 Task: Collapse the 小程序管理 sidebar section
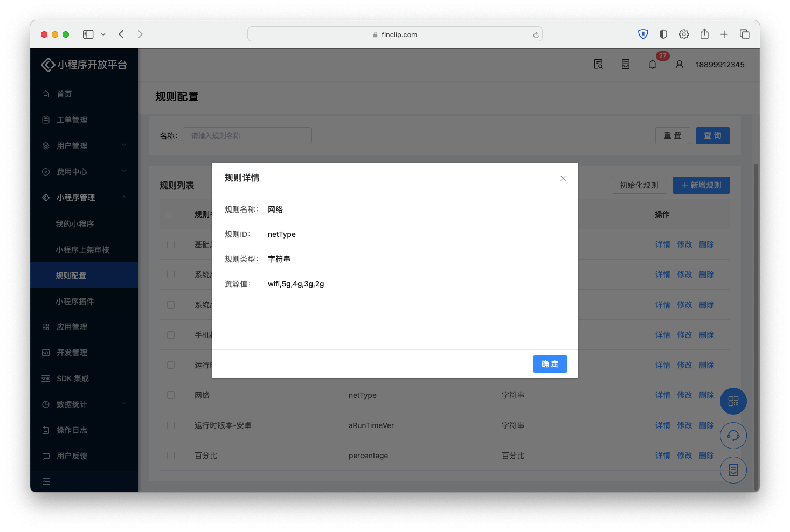pyautogui.click(x=84, y=198)
